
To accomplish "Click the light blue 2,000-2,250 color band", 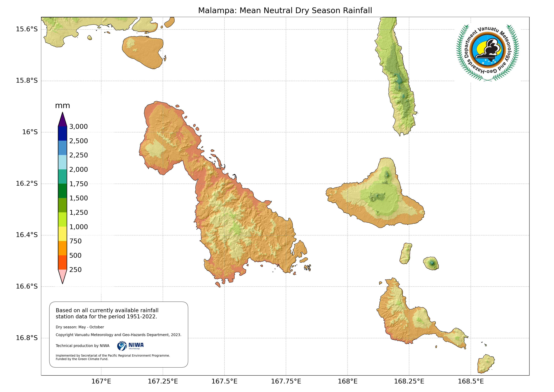I will click(x=63, y=162).
